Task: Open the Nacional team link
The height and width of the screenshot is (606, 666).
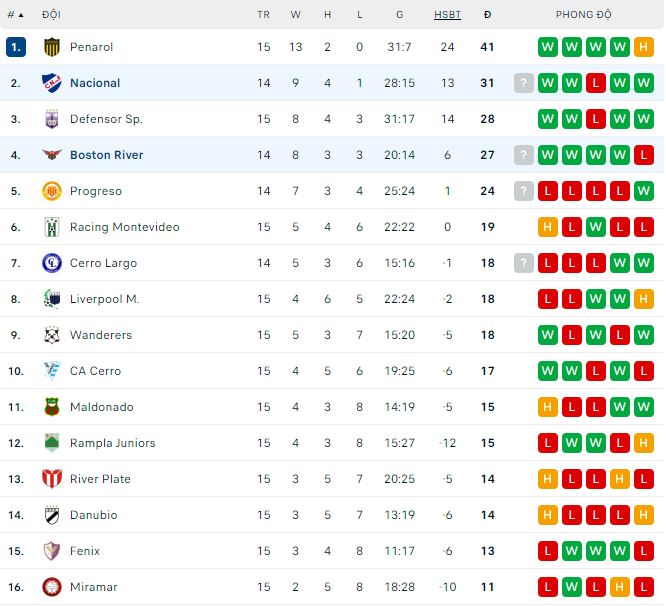Action: pyautogui.click(x=95, y=83)
